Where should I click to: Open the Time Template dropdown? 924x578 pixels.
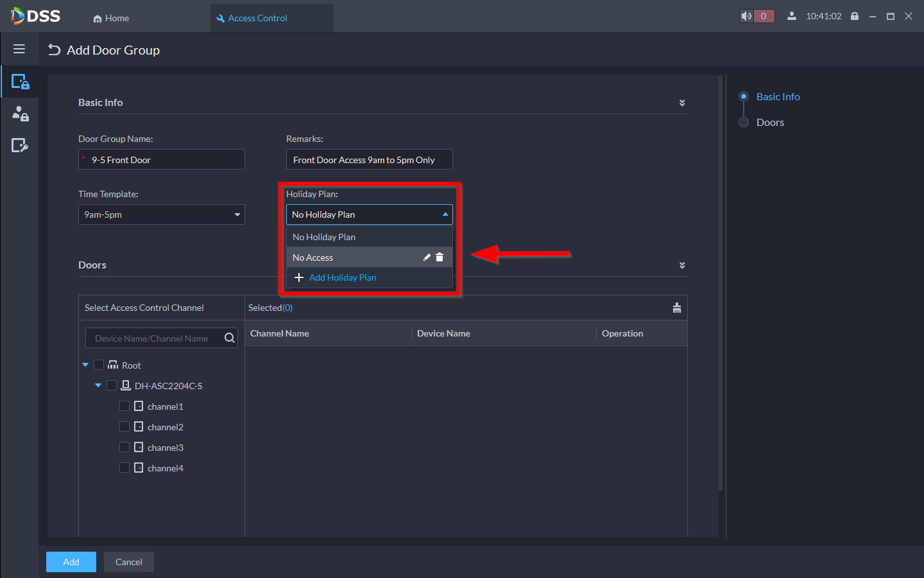[162, 215]
